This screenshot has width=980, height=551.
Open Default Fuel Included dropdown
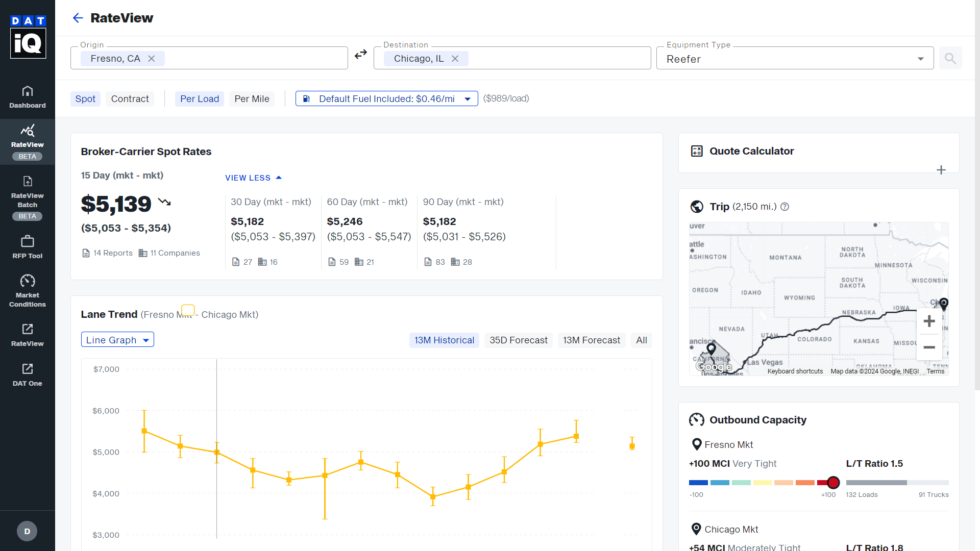[386, 99]
